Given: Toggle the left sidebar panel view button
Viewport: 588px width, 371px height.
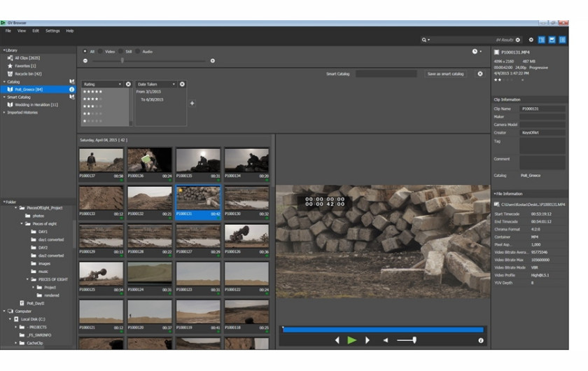Looking at the screenshot, I should (x=542, y=40).
